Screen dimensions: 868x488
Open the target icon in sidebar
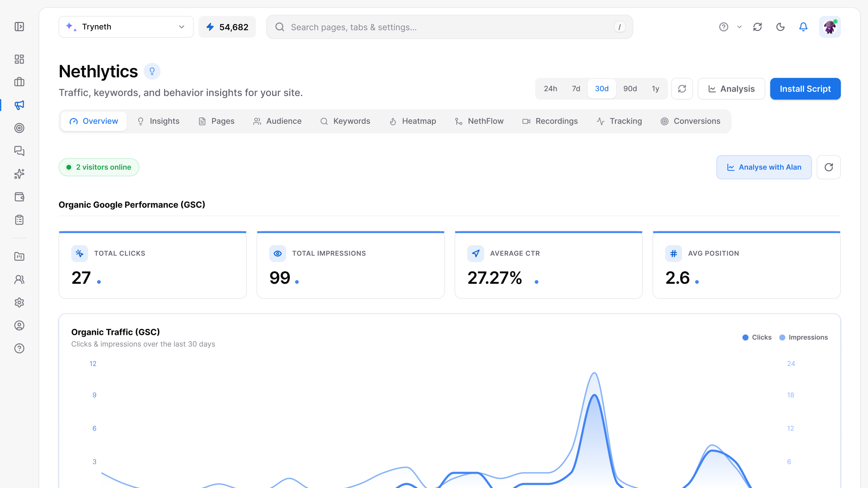(20, 128)
